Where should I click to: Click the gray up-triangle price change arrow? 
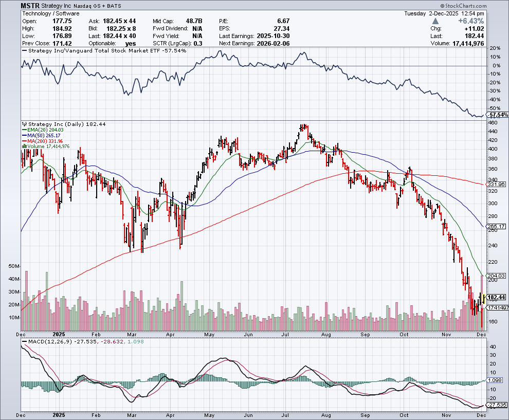point(435,21)
